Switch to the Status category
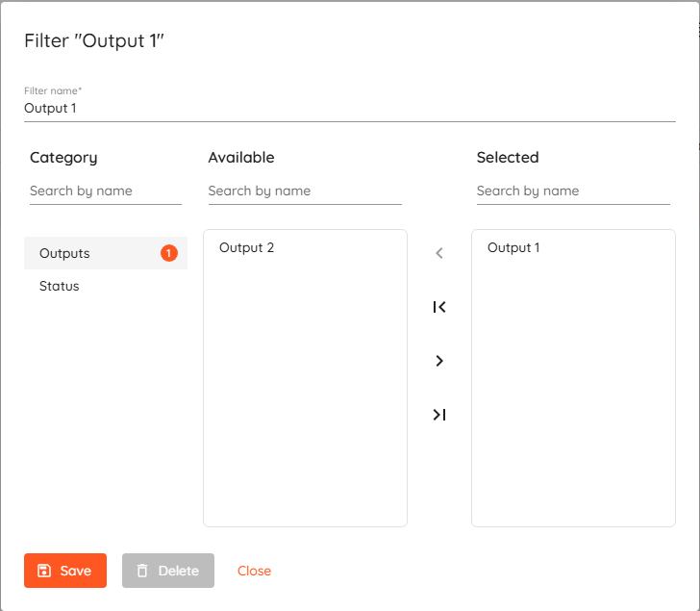This screenshot has width=700, height=611. 60,286
